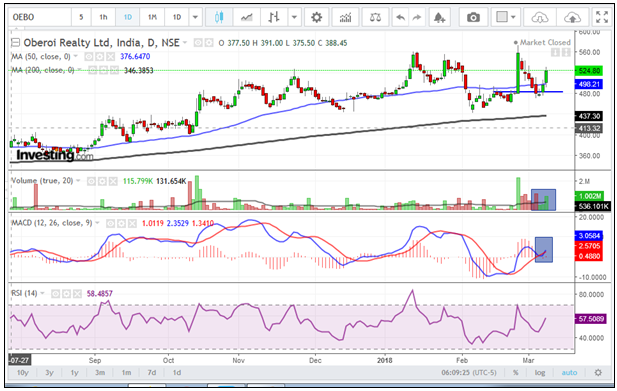This screenshot has width=617, height=391.
Task: Select the 1h interval
Action: click(x=103, y=17)
